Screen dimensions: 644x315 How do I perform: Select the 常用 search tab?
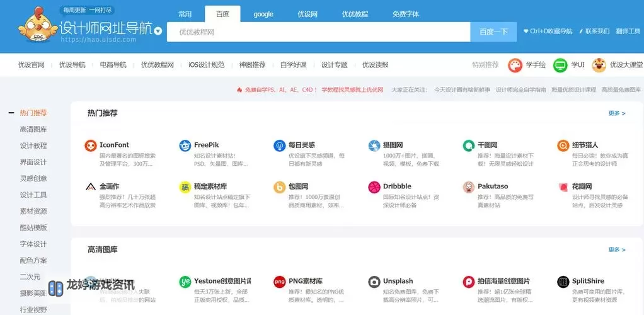[x=185, y=14]
